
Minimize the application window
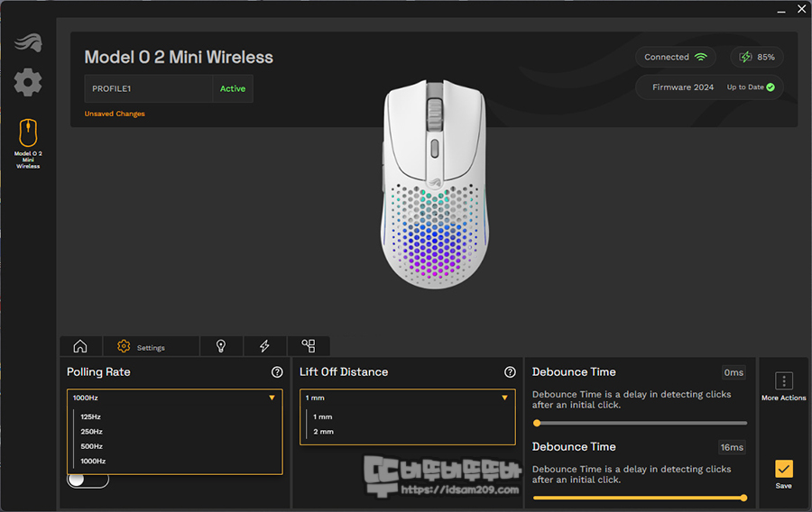coord(781,10)
